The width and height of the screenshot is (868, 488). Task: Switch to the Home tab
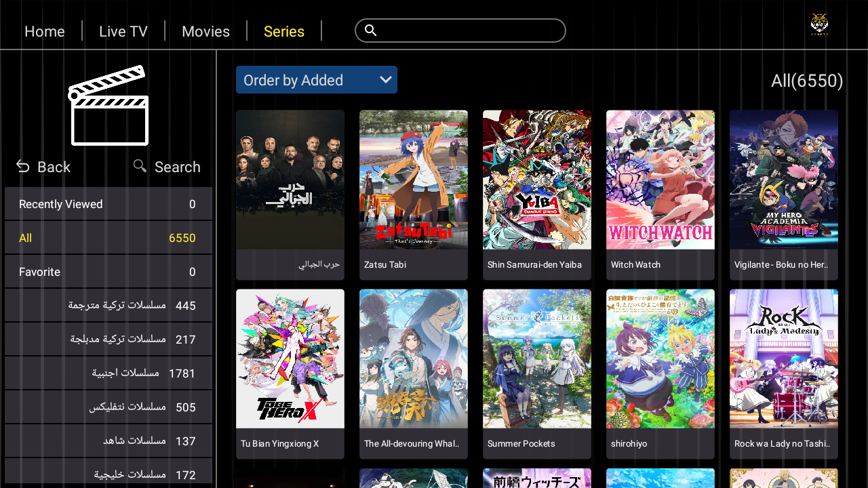[x=45, y=31]
